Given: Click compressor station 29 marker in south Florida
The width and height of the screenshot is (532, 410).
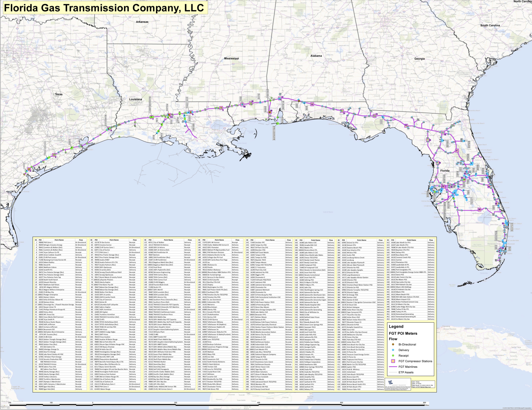Looking at the screenshot, I should click(x=479, y=209).
